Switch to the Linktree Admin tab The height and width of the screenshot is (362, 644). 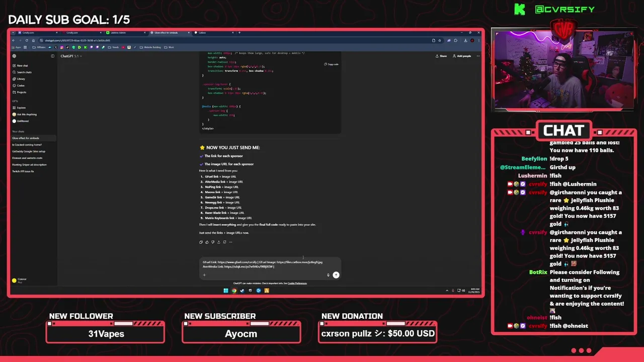pyautogui.click(x=126, y=33)
